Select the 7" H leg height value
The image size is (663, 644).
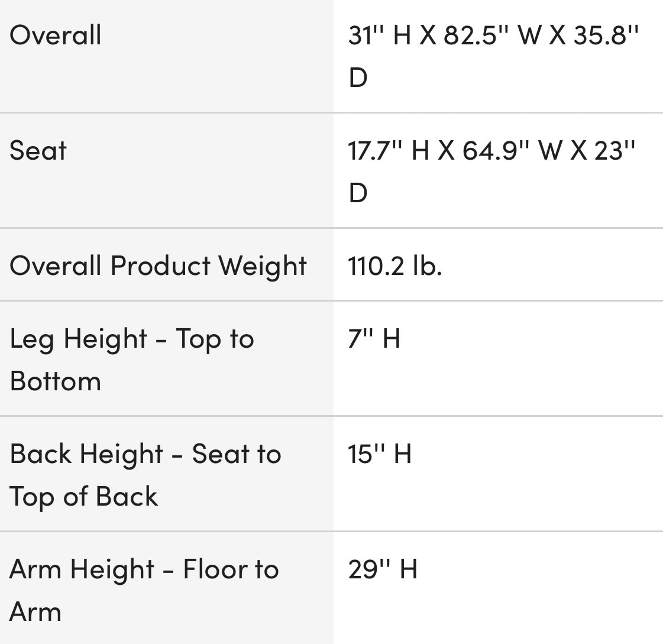374,339
